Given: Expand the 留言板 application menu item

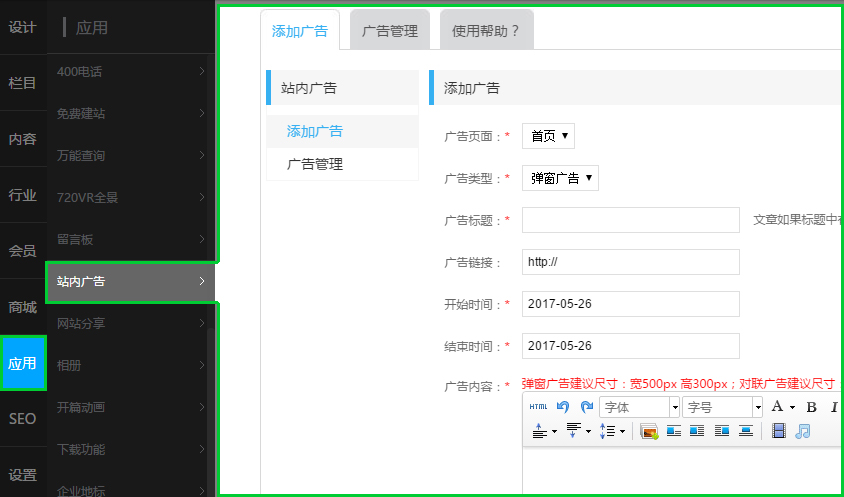Looking at the screenshot, I should pos(130,240).
